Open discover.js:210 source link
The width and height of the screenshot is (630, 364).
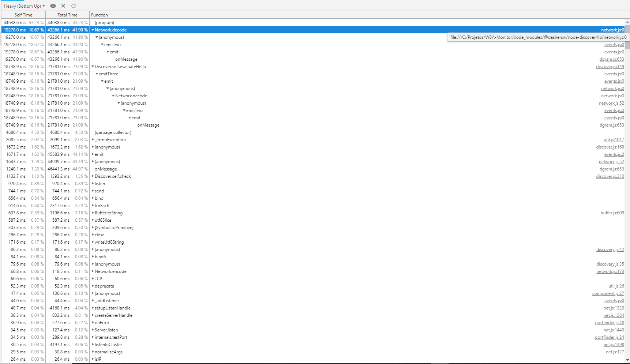click(x=610, y=176)
